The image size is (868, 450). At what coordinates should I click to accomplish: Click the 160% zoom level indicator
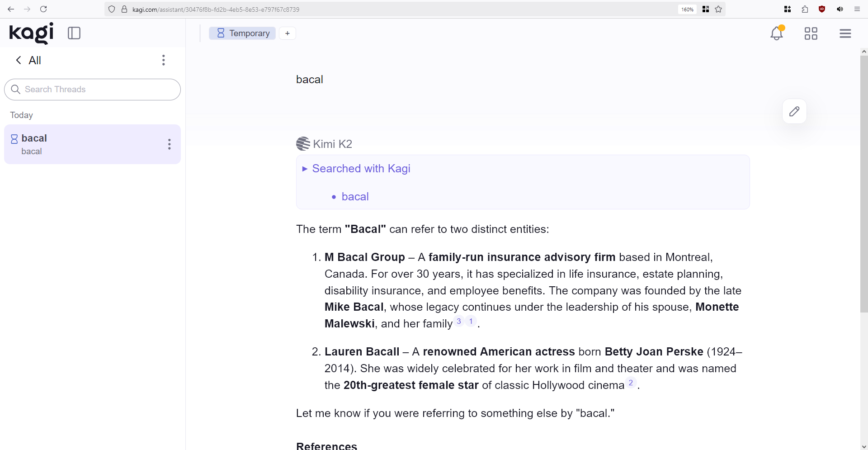pyautogui.click(x=687, y=9)
